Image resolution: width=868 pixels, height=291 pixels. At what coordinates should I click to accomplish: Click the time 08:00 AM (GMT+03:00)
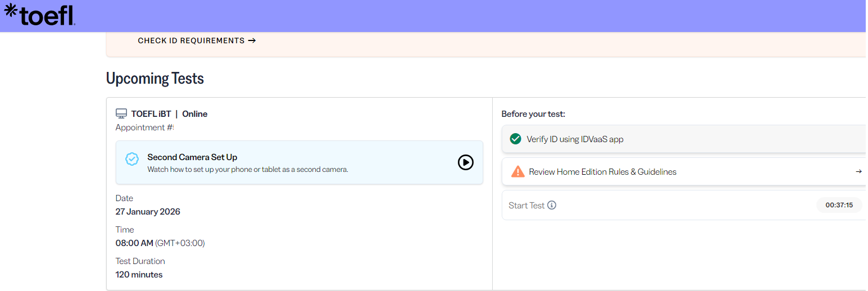[160, 243]
